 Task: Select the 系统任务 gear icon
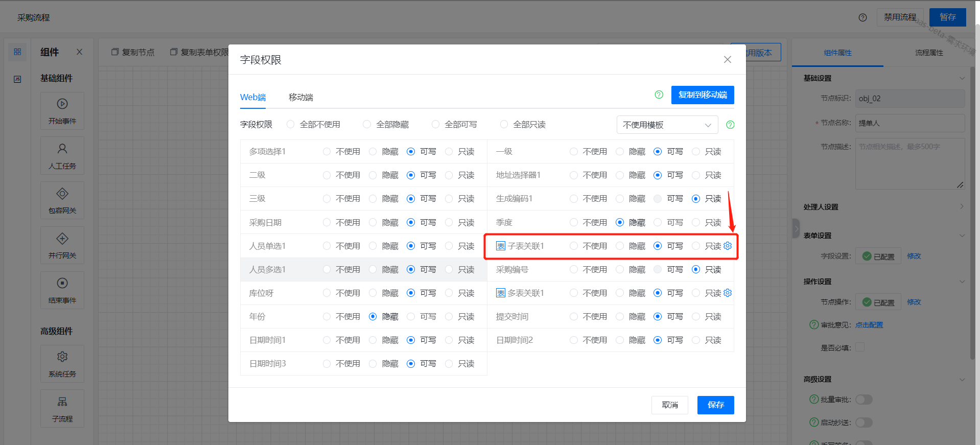62,357
